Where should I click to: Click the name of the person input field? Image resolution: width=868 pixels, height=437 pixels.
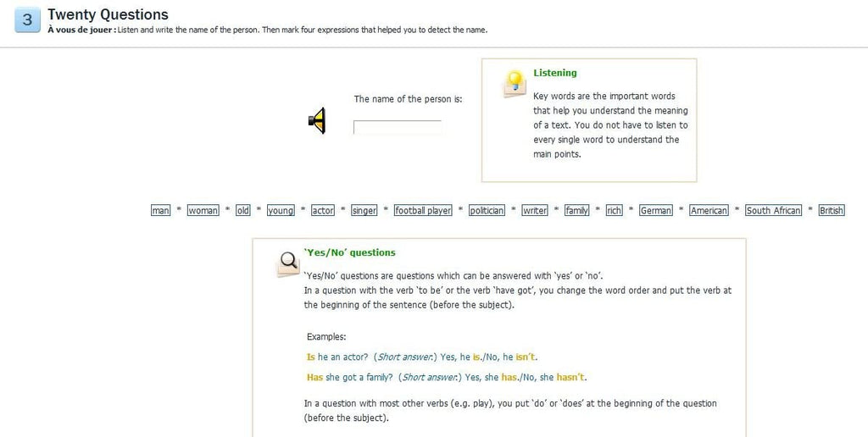(x=398, y=127)
